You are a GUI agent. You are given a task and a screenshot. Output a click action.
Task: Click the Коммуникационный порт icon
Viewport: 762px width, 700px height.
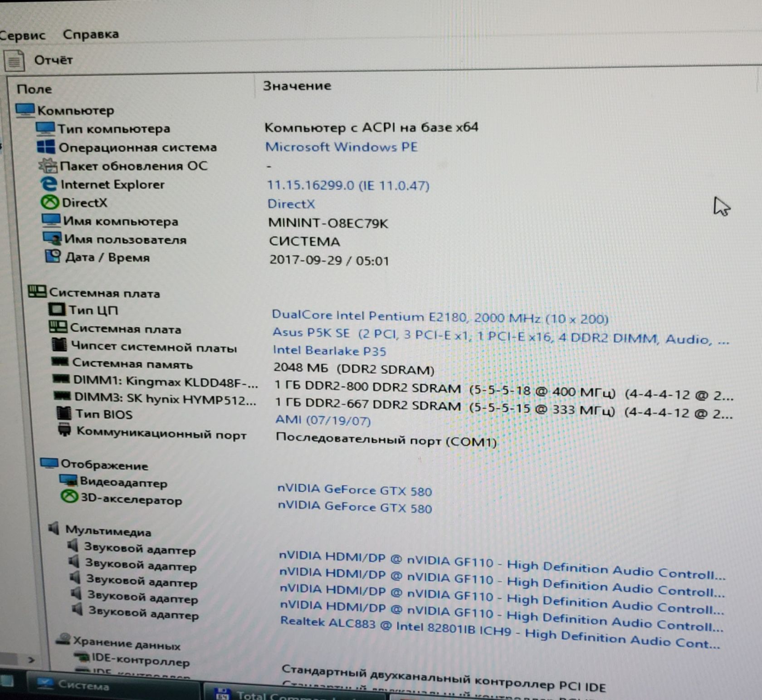click(65, 430)
